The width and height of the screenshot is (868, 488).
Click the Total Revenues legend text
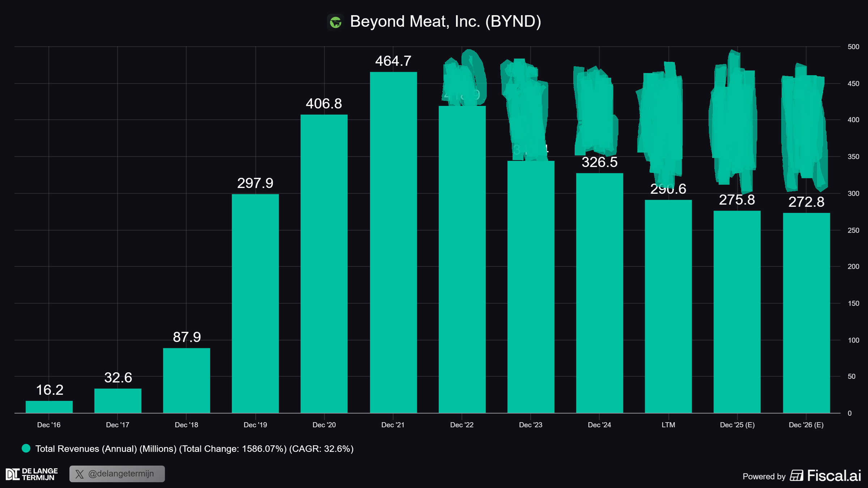pyautogui.click(x=194, y=449)
